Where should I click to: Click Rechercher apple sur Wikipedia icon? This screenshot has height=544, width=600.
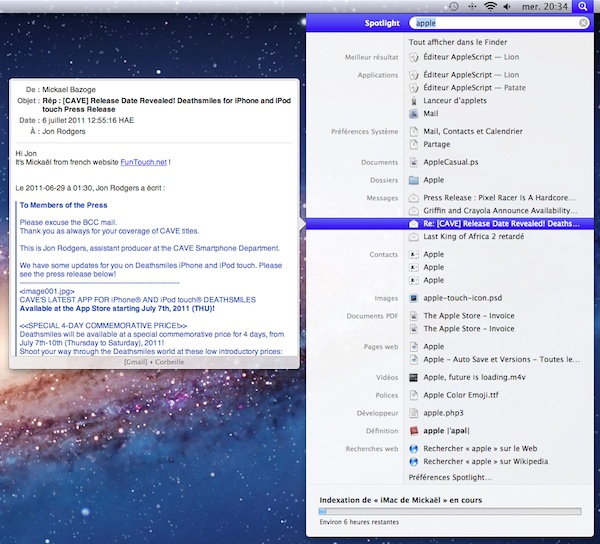click(414, 462)
